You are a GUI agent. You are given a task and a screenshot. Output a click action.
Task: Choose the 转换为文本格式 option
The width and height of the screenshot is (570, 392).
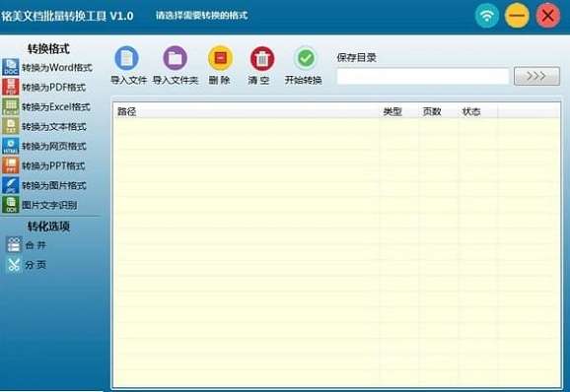[x=44, y=126]
